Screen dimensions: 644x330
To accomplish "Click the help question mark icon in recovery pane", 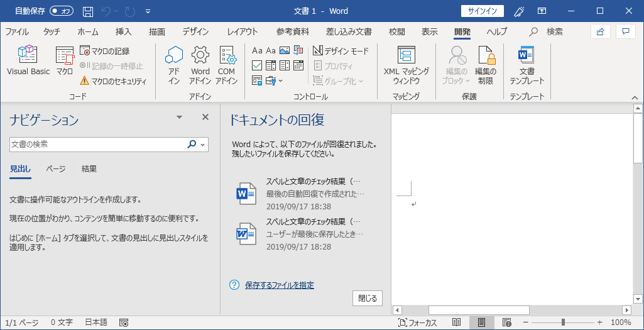I will (234, 285).
